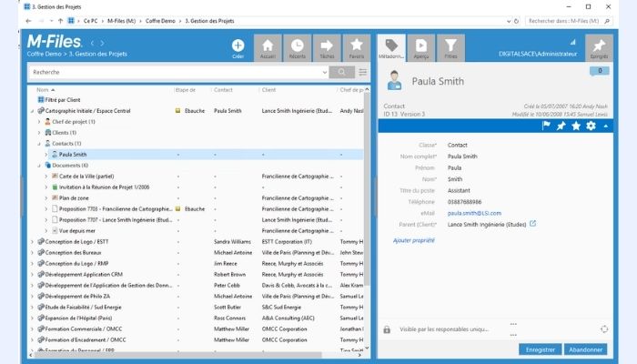Click the Titre du poste value Assistant
The width and height of the screenshot is (637, 364).
coord(459,190)
